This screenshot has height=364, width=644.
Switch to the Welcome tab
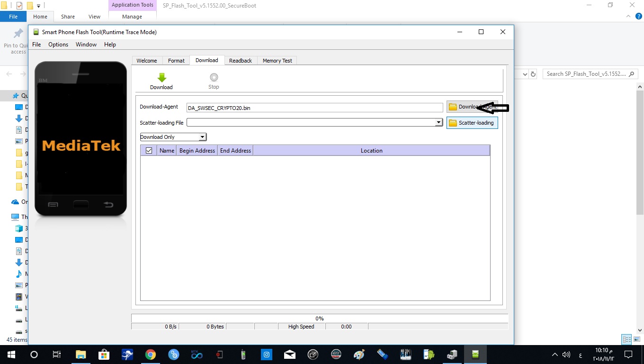tap(147, 61)
